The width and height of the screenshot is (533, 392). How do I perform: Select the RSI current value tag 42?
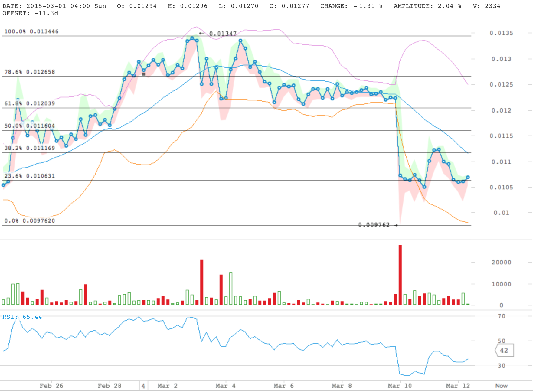point(504,350)
